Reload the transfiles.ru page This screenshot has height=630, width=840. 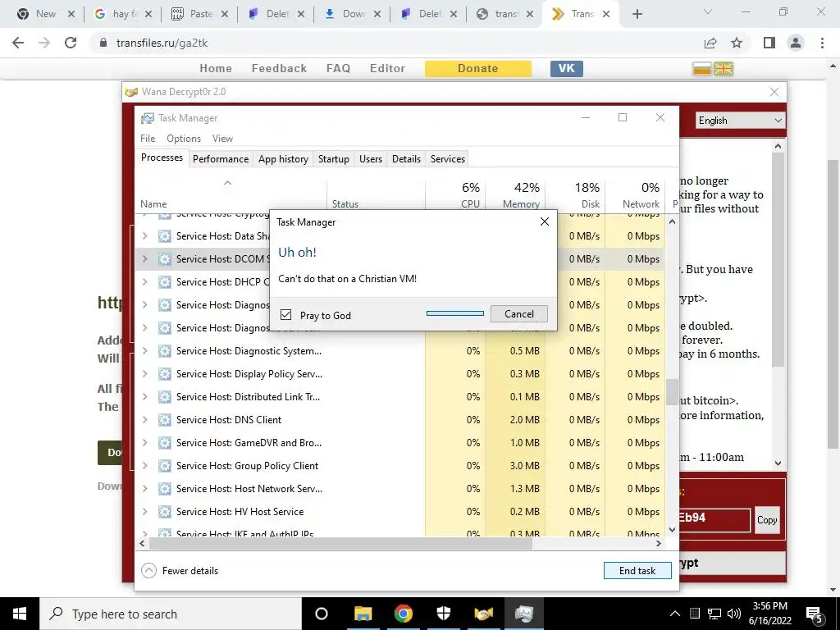(71, 43)
